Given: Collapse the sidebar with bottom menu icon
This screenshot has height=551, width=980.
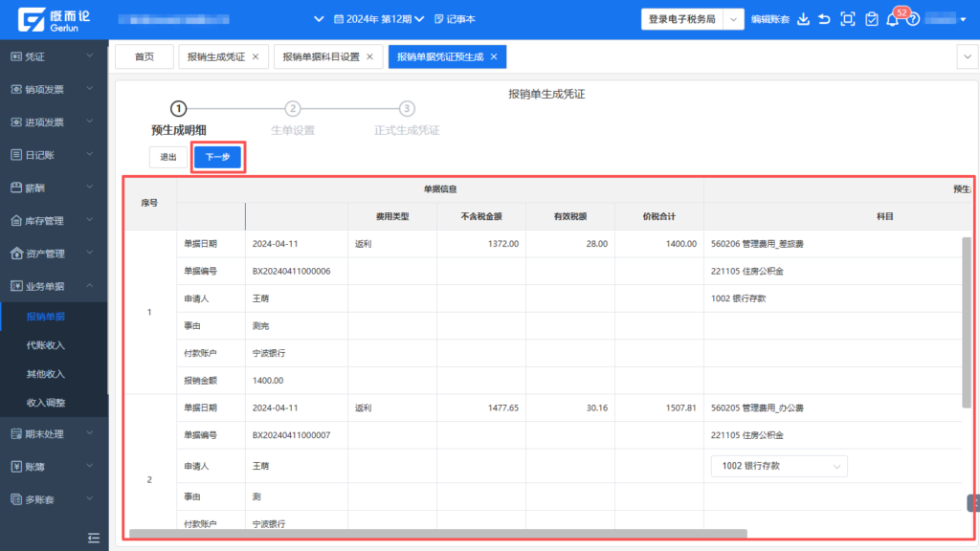Looking at the screenshot, I should tap(94, 538).
